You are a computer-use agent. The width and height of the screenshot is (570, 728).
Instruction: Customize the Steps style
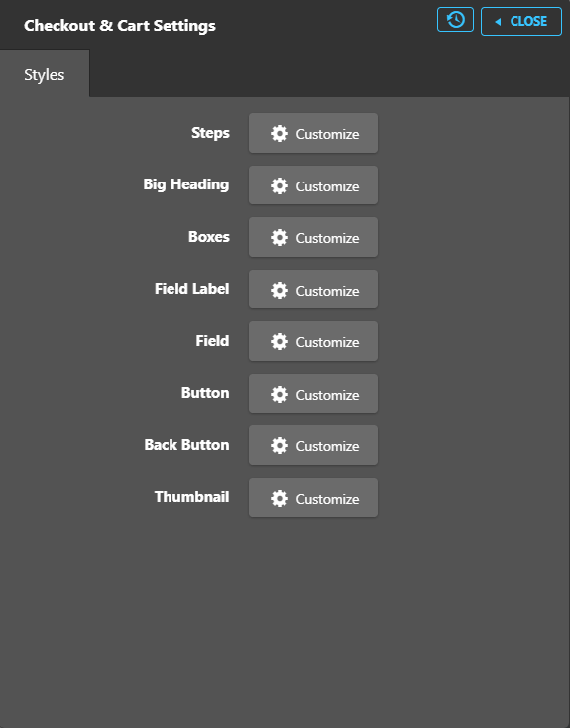click(313, 133)
